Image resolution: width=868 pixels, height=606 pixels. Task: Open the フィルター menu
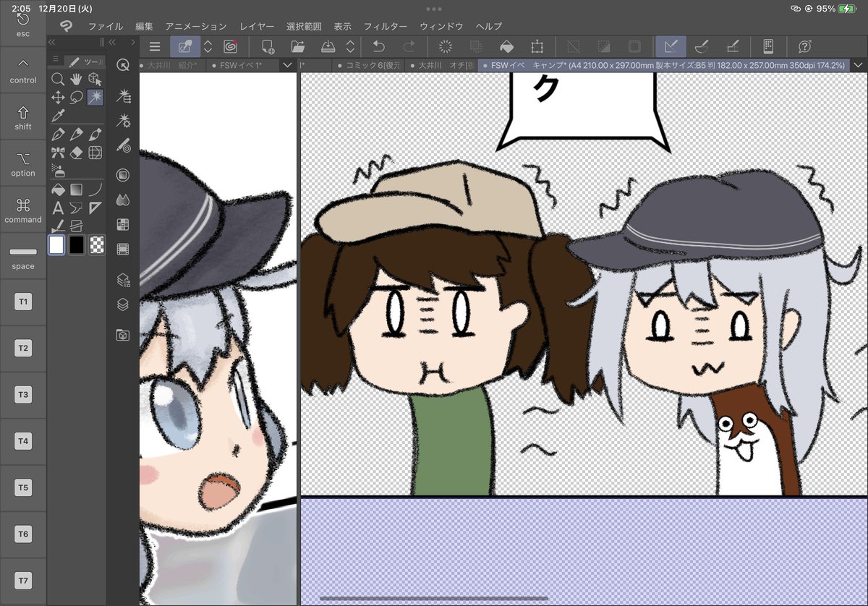385,26
